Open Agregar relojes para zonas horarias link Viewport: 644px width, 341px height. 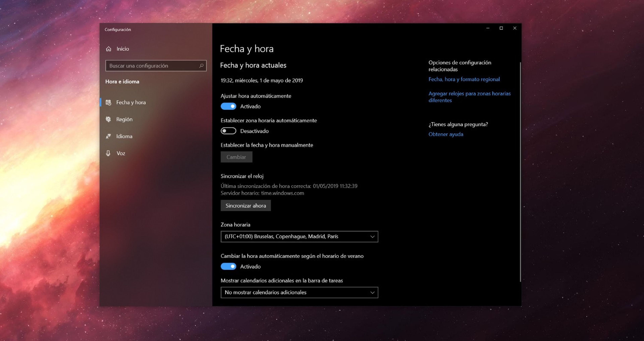[x=470, y=97]
